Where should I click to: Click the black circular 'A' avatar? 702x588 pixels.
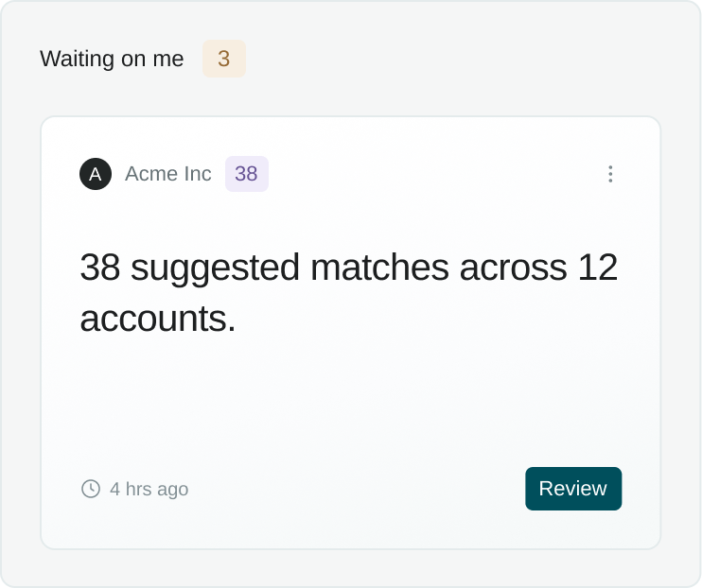tap(96, 174)
